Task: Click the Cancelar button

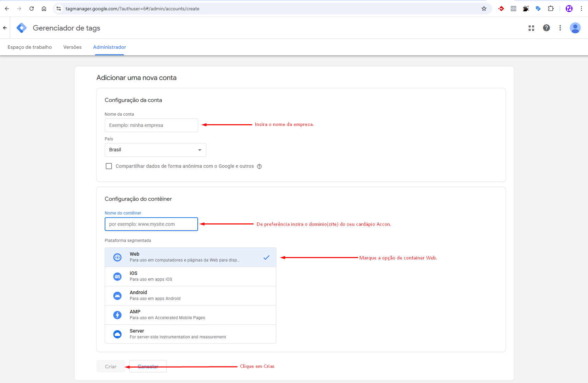Action: (148, 367)
